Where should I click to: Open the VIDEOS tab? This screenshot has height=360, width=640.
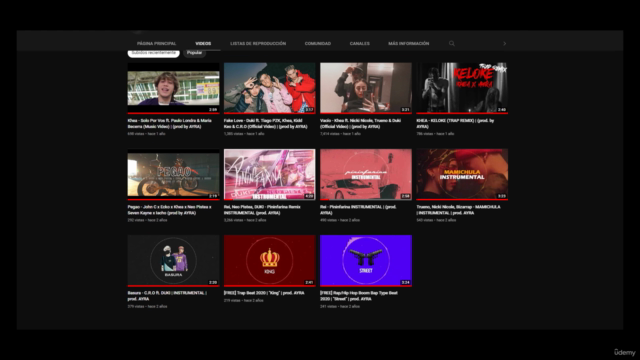point(203,43)
